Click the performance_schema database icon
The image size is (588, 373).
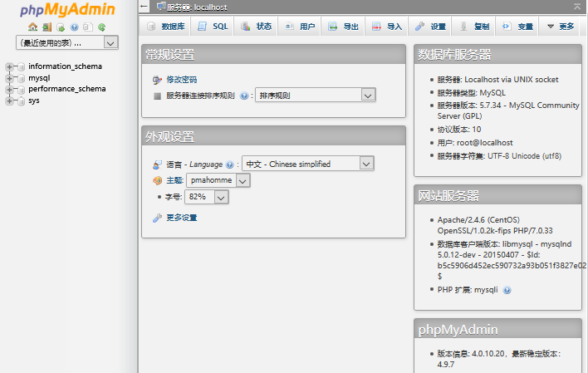pos(22,90)
